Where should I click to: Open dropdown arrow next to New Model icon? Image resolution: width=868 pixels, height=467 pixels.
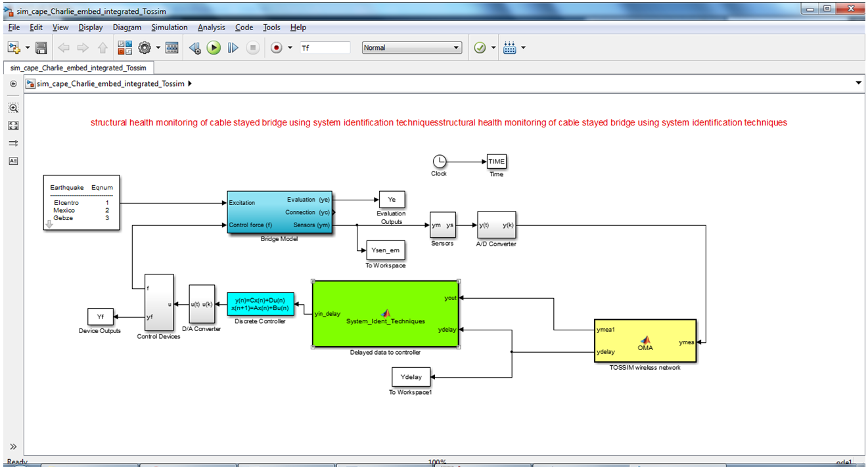28,48
